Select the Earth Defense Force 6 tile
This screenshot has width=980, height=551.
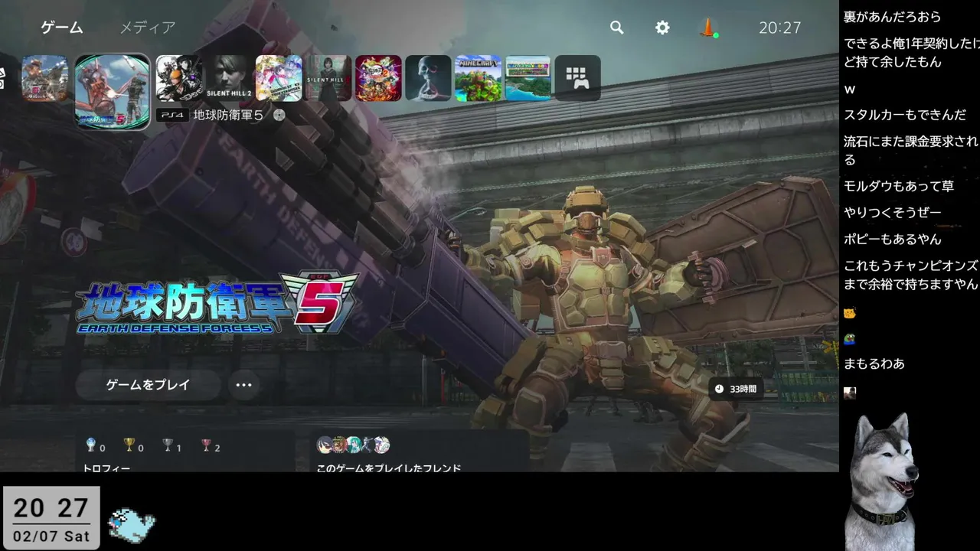click(44, 78)
